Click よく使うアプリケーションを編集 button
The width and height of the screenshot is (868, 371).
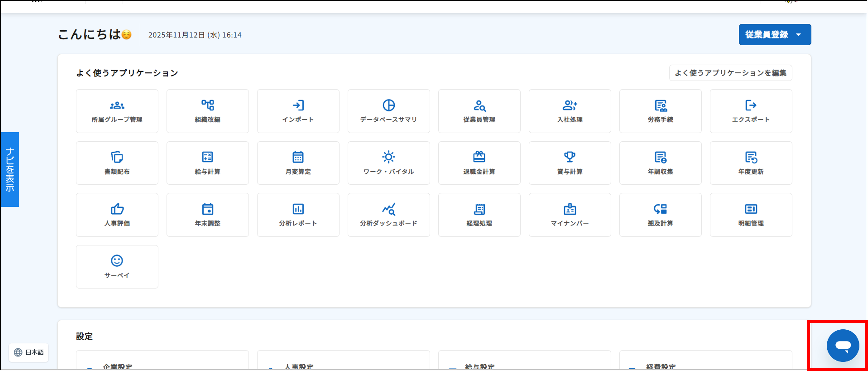pyautogui.click(x=730, y=73)
